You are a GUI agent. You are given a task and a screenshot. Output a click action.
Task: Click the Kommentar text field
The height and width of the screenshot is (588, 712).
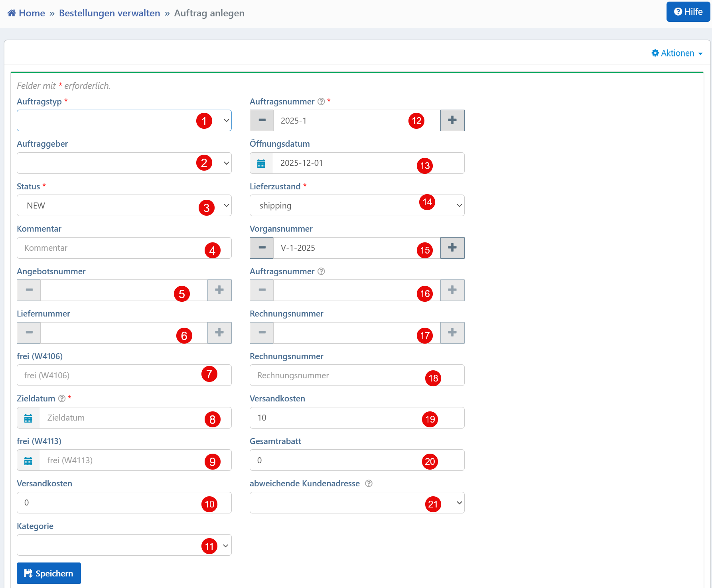click(x=112, y=248)
